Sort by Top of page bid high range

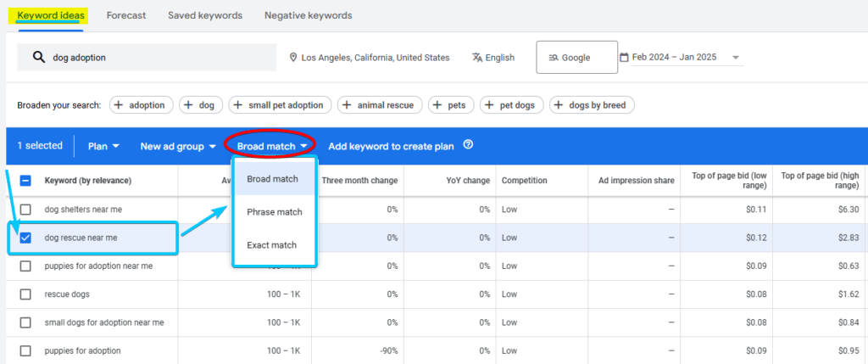pyautogui.click(x=820, y=181)
